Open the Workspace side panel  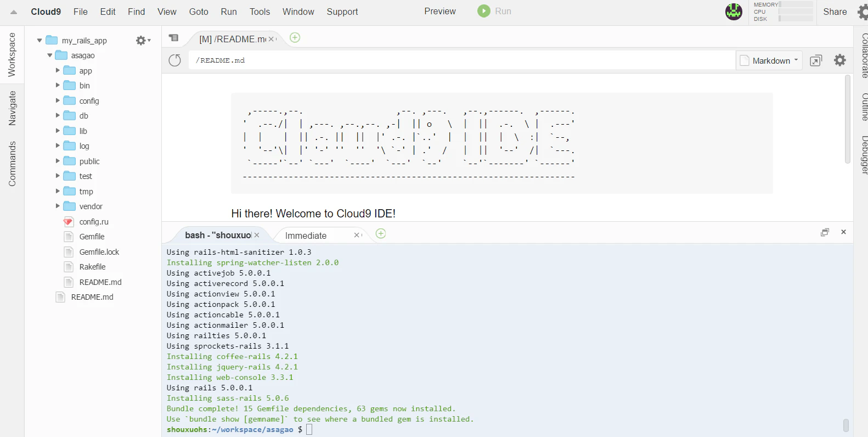coord(12,55)
